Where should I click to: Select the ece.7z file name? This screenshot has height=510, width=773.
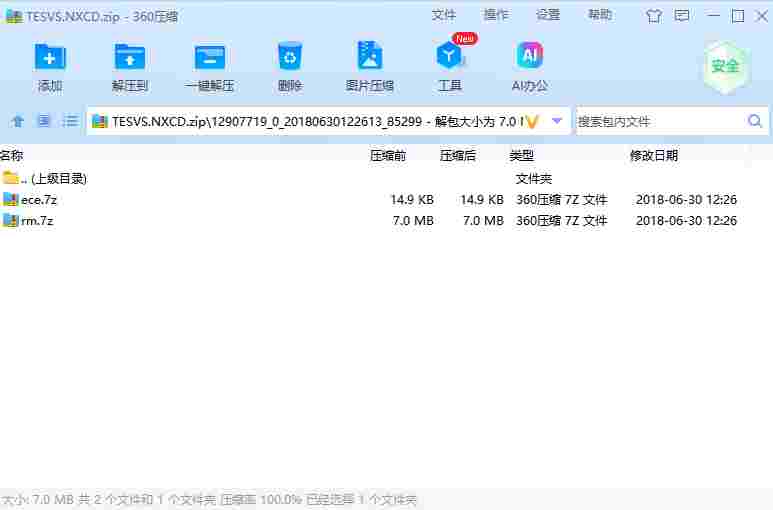coord(39,200)
